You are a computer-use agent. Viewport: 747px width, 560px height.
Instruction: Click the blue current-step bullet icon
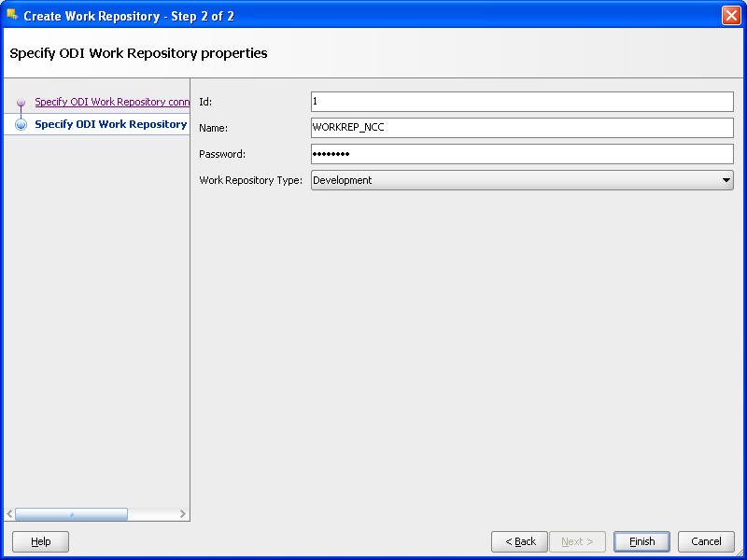click(x=21, y=124)
